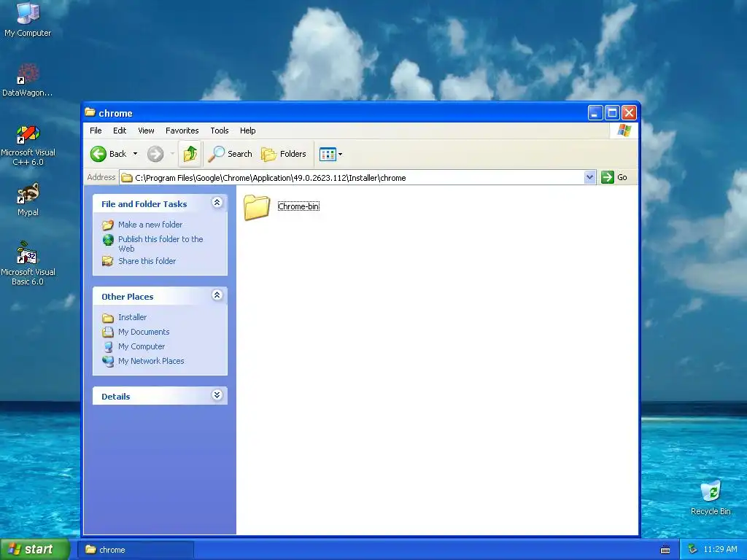Screen dimensions: 747x560
Task: Close the chrome Explorer window
Action: click(630, 113)
